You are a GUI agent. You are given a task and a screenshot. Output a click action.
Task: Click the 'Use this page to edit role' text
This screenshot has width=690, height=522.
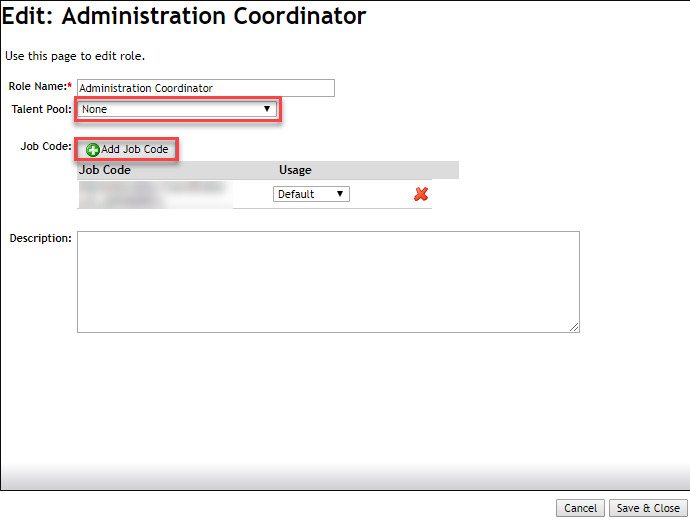pos(75,56)
